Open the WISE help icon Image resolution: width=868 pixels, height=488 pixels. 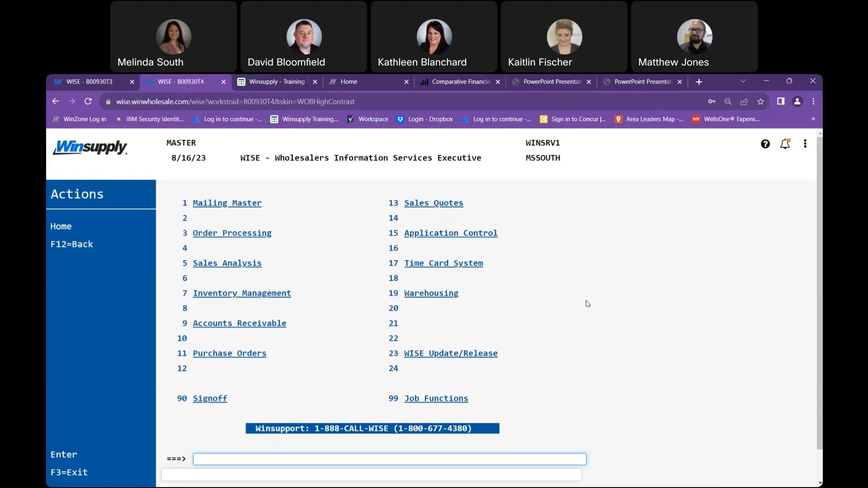pyautogui.click(x=765, y=144)
